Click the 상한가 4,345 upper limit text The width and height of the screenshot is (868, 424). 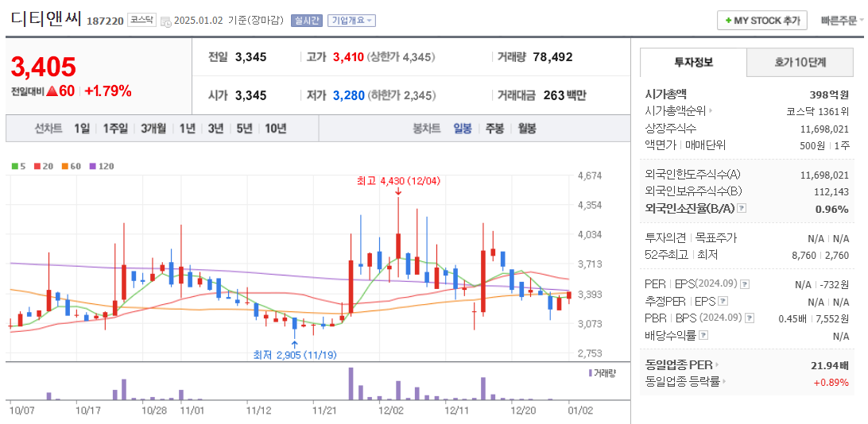(x=401, y=57)
